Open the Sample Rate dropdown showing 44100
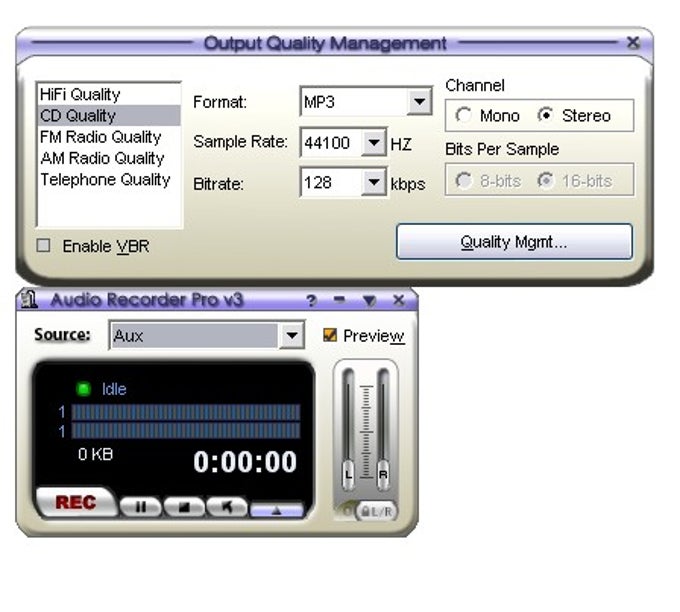680x612 pixels. 373,142
